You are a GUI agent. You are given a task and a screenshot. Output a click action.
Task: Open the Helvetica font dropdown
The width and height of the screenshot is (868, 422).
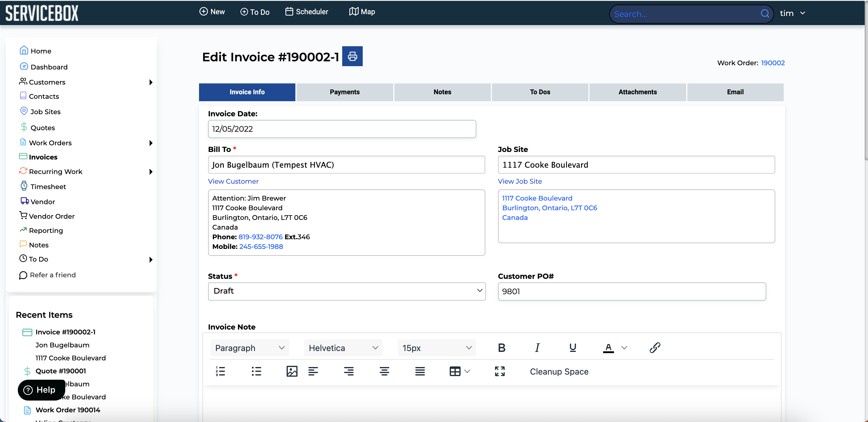343,347
